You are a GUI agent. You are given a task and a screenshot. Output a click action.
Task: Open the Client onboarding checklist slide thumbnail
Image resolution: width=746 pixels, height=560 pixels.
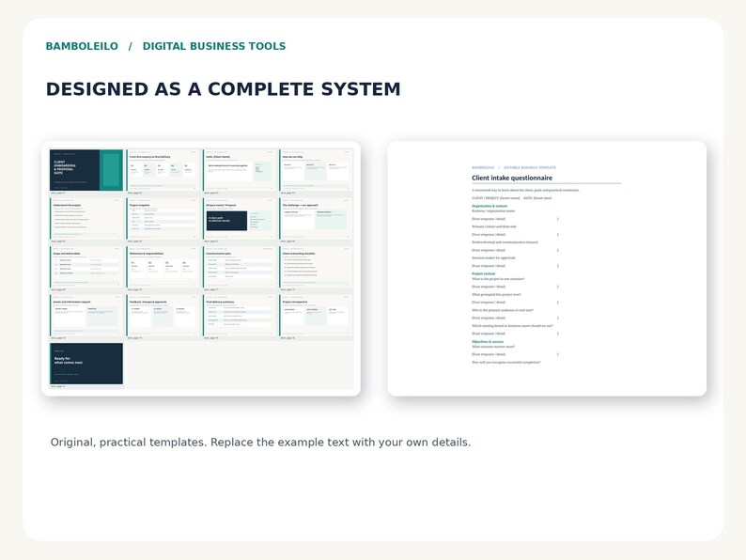[x=316, y=267]
